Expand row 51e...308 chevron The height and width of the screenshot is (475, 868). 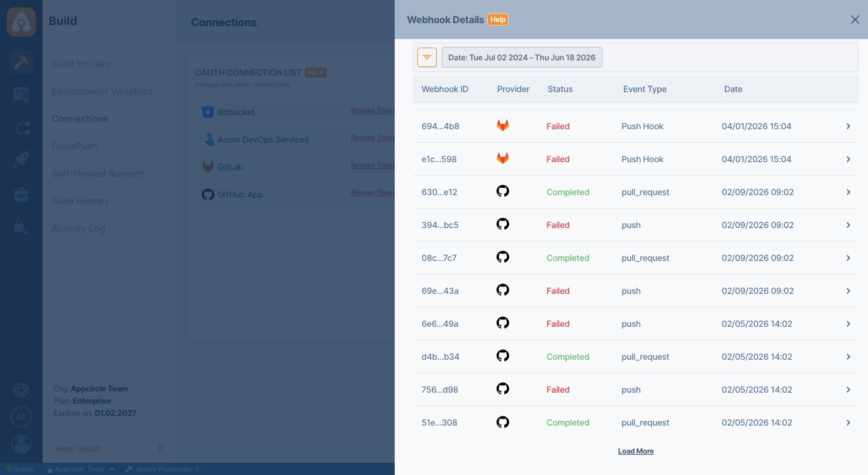tap(848, 423)
